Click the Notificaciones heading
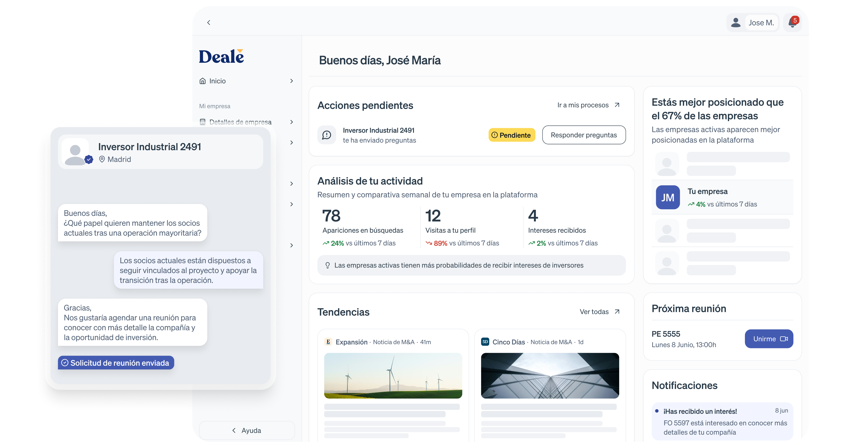The height and width of the screenshot is (448, 868). [x=684, y=386]
